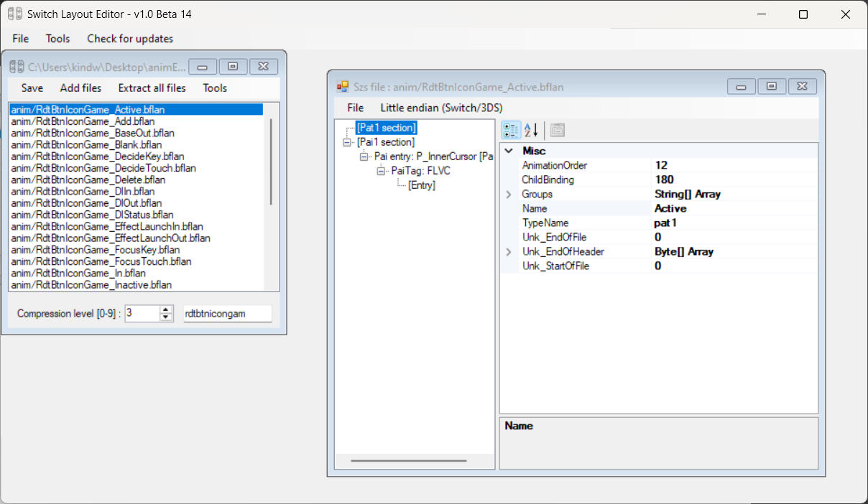This screenshot has width=868, height=504.
Task: Click the Szs file window icon
Action: tap(343, 87)
